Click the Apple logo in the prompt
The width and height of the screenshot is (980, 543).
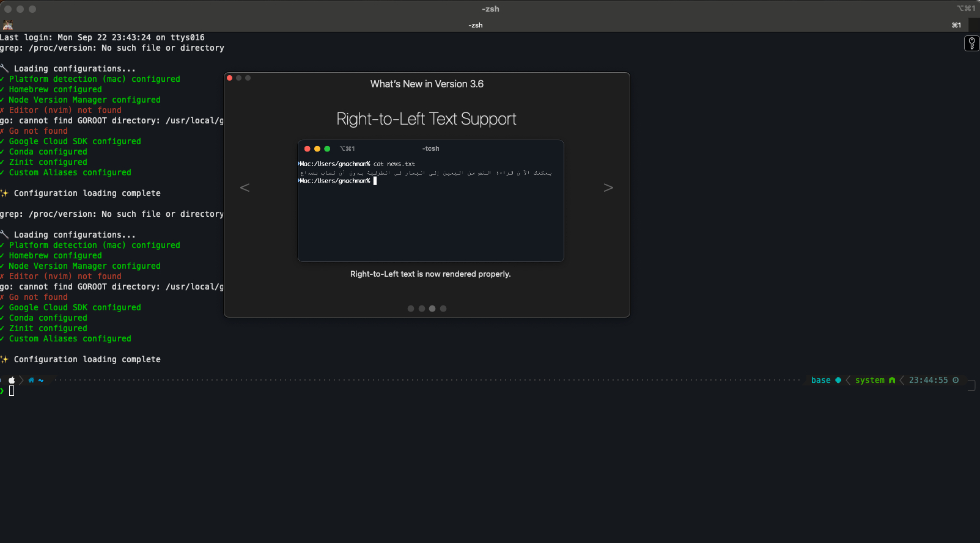(12, 380)
